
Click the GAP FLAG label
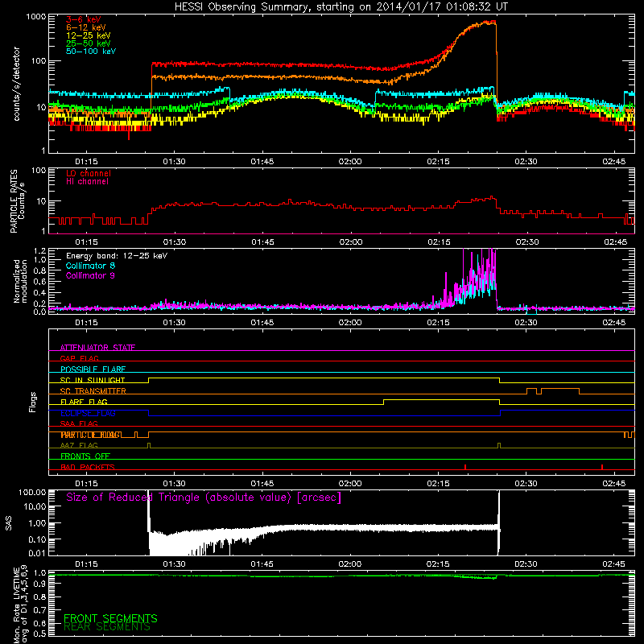click(x=79, y=358)
